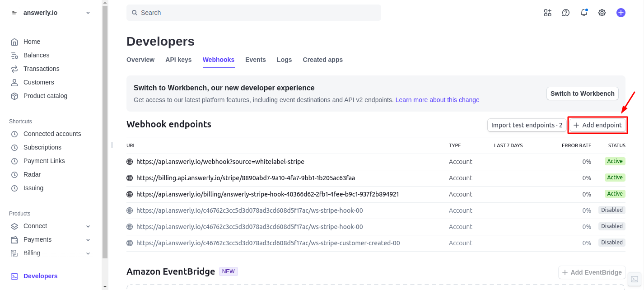Click the Product catalog box icon

pos(14,96)
